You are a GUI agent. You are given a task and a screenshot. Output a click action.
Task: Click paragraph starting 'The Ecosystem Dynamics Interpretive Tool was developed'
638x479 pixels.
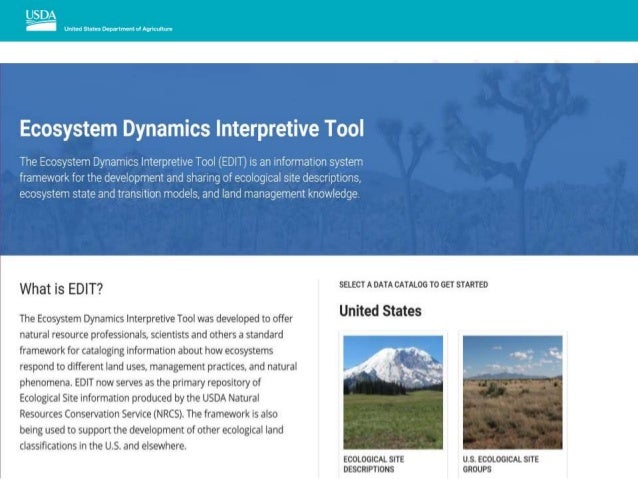[158, 382]
